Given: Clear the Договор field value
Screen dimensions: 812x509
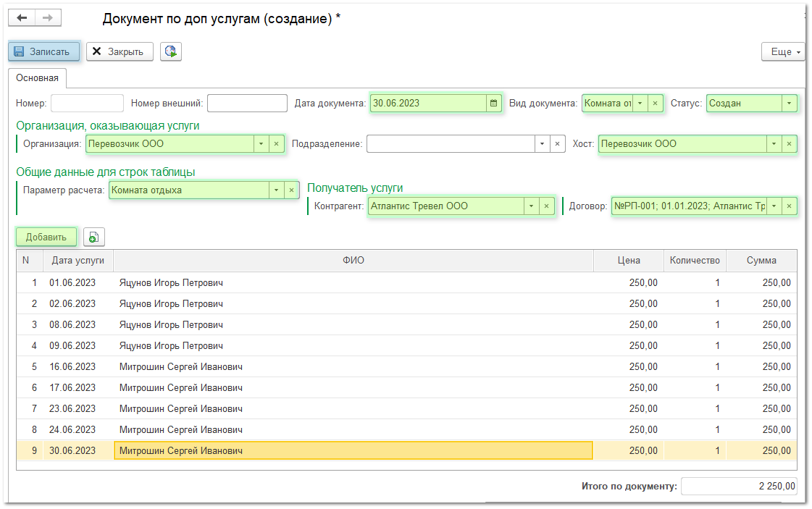Looking at the screenshot, I should click(789, 206).
